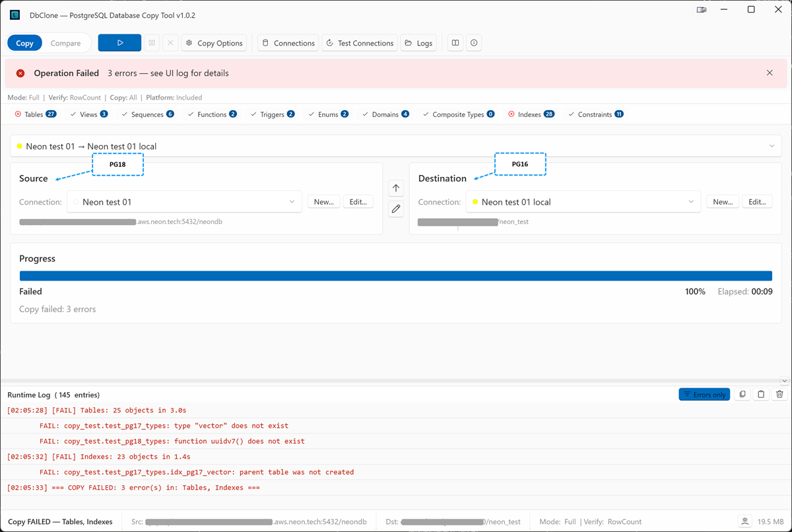Viewport: 792px width, 532px height.
Task: Select log line '[FAIL] Indexes: 23 objects in 1.4s'
Action: coord(396,456)
